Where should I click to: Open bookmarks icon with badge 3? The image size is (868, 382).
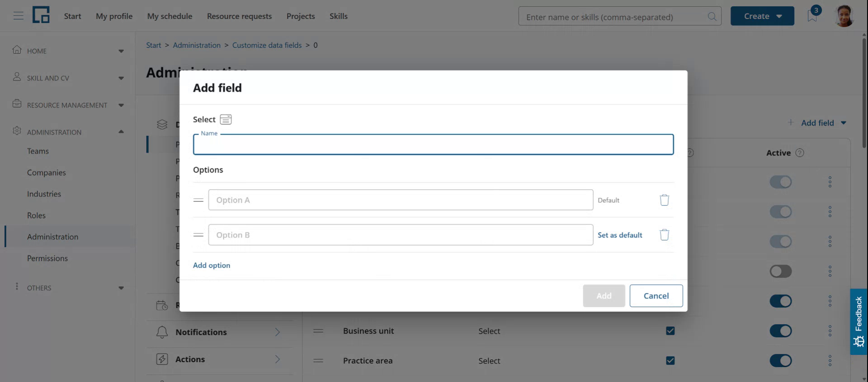tap(812, 15)
